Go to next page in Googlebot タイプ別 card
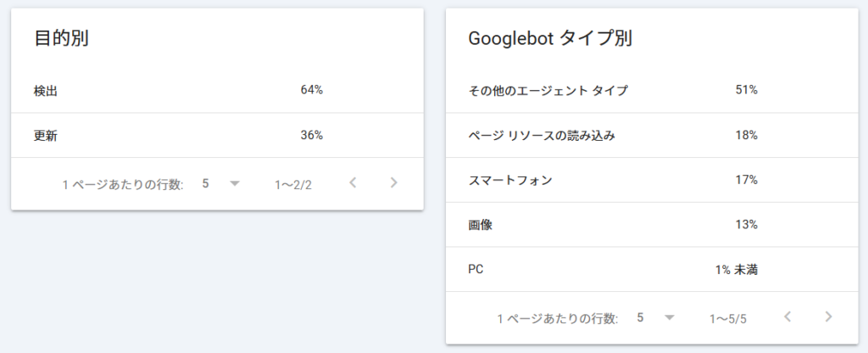Image resolution: width=868 pixels, height=353 pixels. pyautogui.click(x=828, y=317)
